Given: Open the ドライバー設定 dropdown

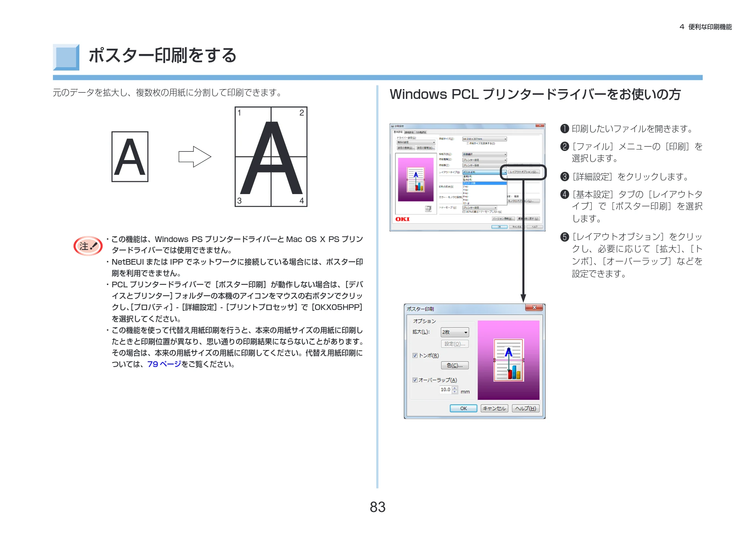Looking at the screenshot, I should tap(416, 142).
